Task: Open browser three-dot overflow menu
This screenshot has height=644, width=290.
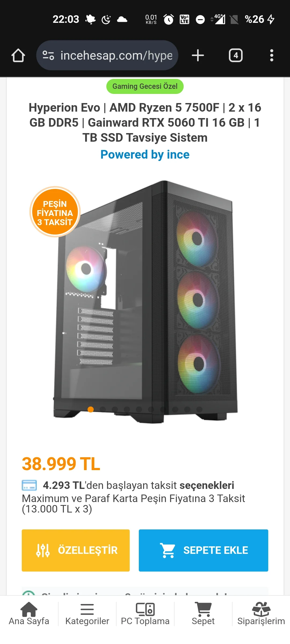Action: [272, 56]
